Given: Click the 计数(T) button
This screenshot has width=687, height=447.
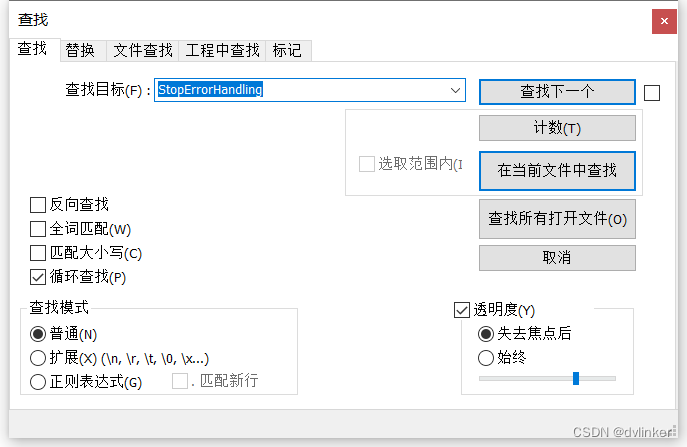Looking at the screenshot, I should (x=557, y=128).
